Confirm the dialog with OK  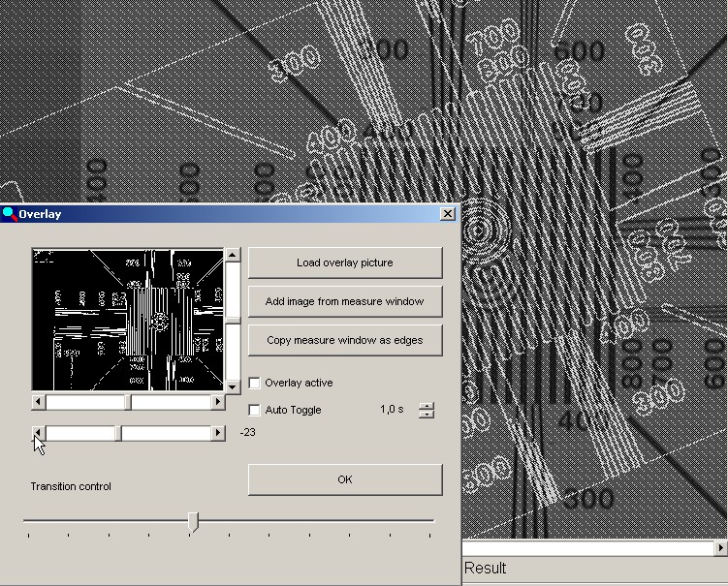tap(345, 479)
